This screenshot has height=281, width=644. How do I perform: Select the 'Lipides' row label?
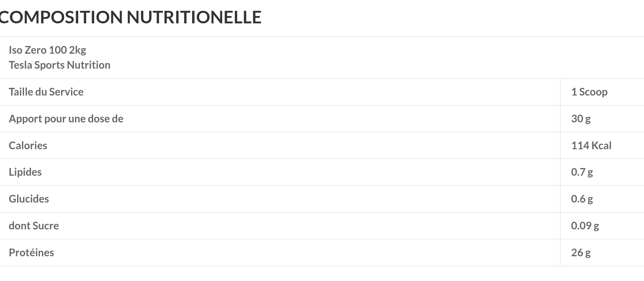[25, 172]
